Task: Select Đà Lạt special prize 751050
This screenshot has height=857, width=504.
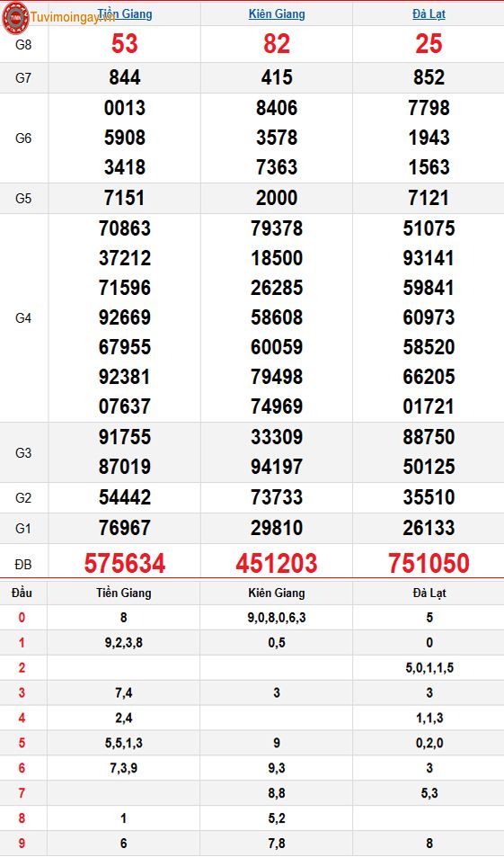Action: pos(429,563)
